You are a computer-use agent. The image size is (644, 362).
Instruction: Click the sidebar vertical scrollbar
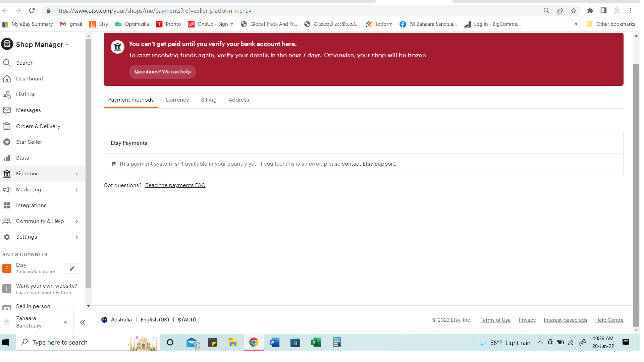[x=88, y=164]
